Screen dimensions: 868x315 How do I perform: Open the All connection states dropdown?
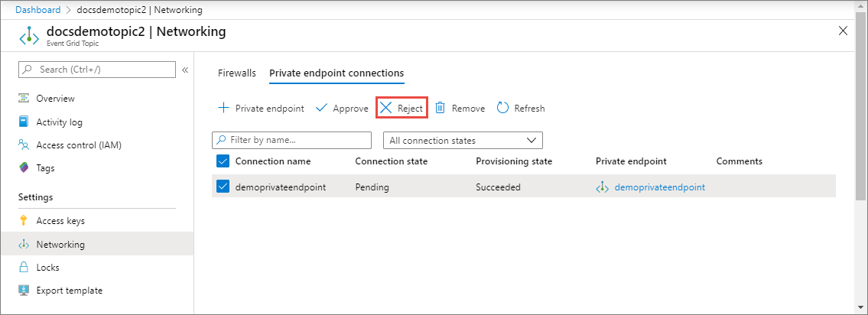coord(462,141)
